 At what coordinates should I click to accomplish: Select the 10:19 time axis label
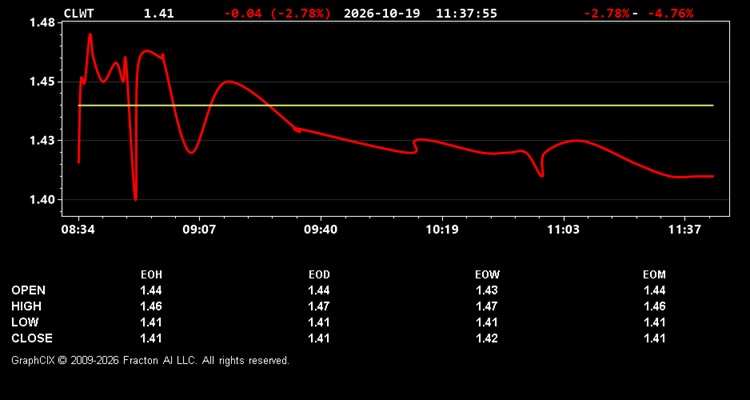441,230
